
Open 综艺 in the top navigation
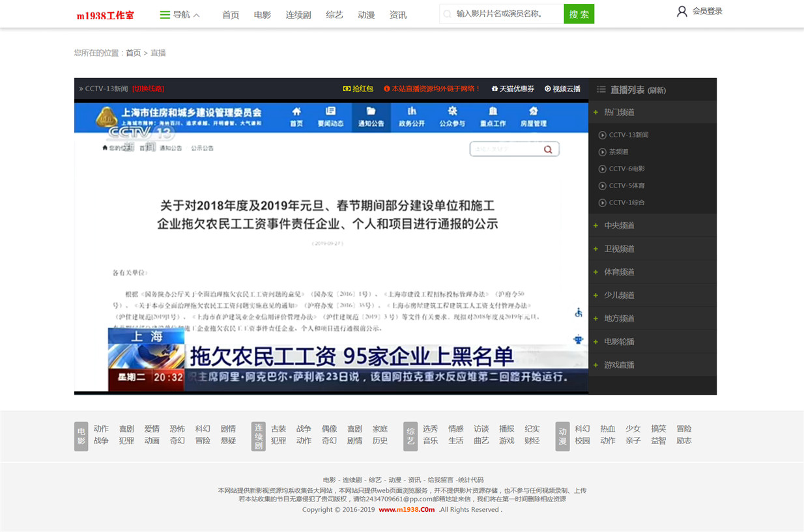pos(334,14)
